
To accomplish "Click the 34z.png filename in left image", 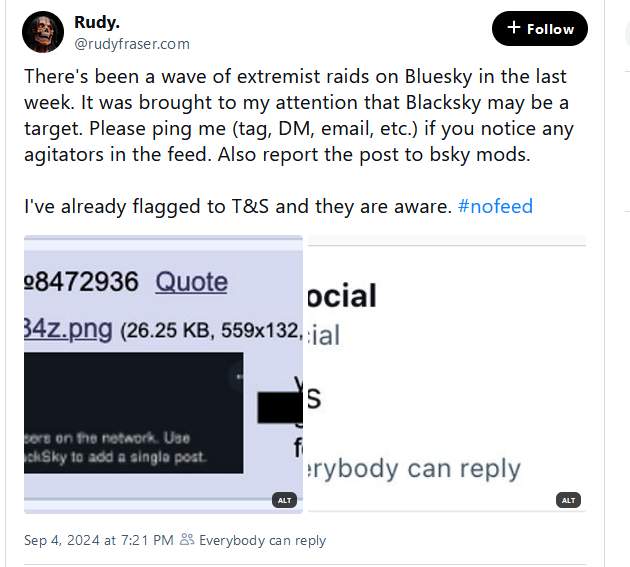I will pos(68,330).
